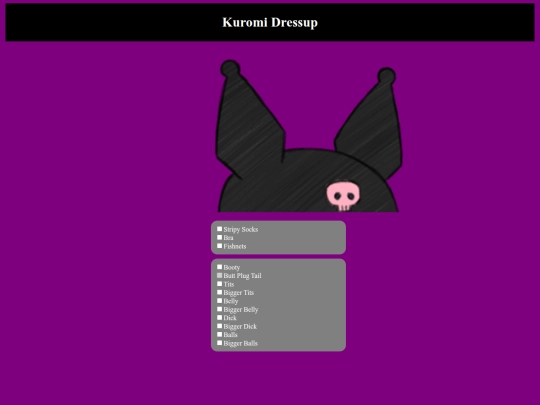The height and width of the screenshot is (405, 540).
Task: Tick the Bigger Tits checkbox
Action: 219,292
